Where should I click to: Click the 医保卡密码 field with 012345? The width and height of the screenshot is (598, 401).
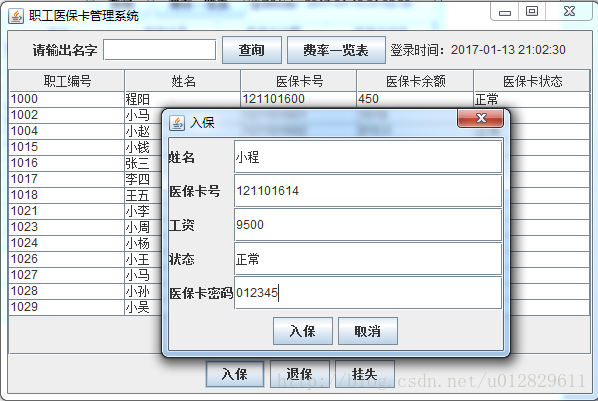click(368, 293)
